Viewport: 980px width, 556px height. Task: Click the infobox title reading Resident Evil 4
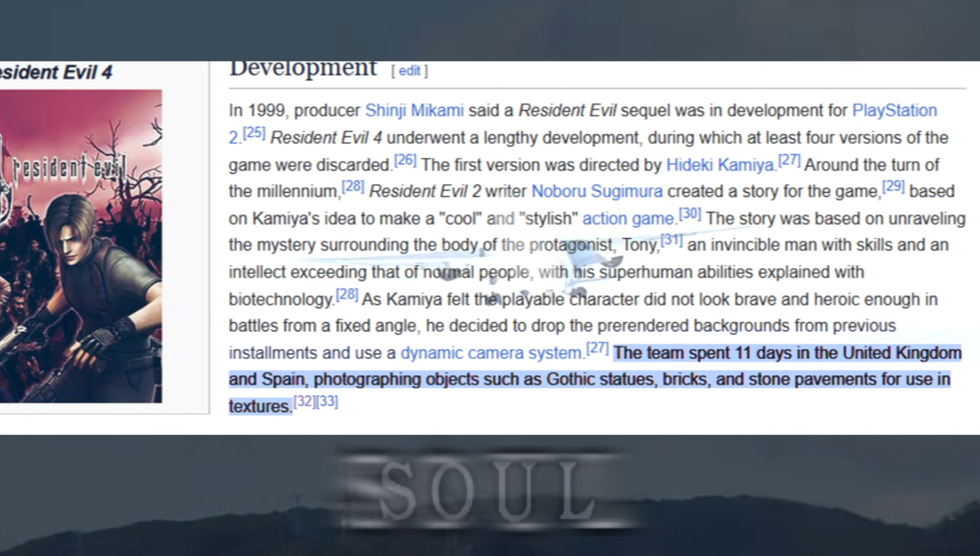pos(56,72)
